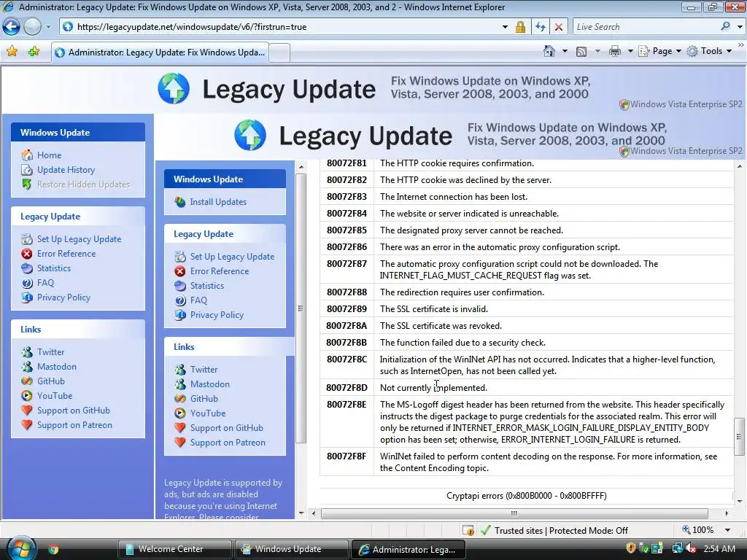Click Support on Patreon in inner sidebar
The width and height of the screenshot is (747, 560).
[x=228, y=443]
